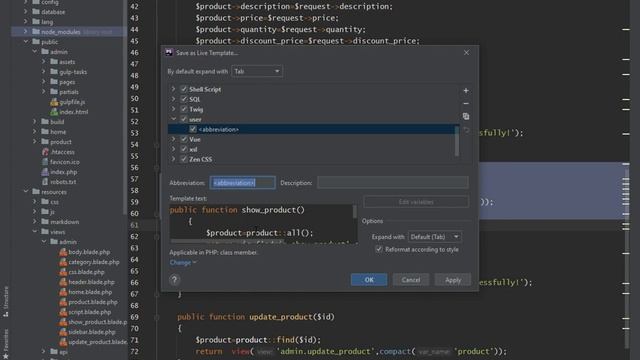This screenshot has height=360, width=640.
Task: Select the gulpfile.js file icon
Action: (x=54, y=102)
